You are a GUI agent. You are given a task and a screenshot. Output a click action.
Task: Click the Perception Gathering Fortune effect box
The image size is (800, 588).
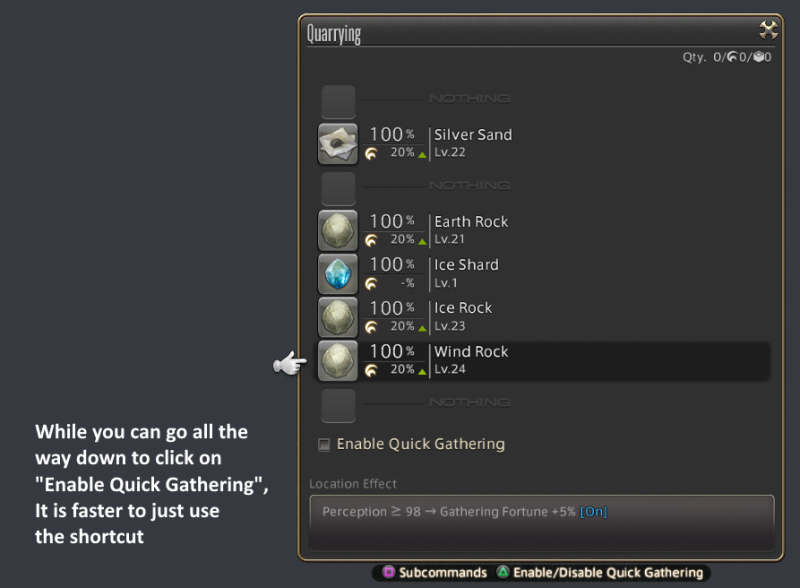542,523
